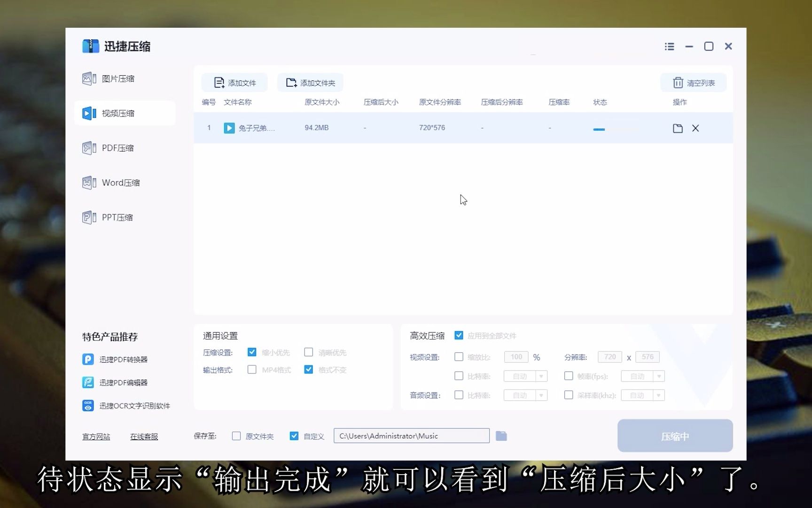The height and width of the screenshot is (508, 812).
Task: Clear the list with 清空列表
Action: pos(694,83)
